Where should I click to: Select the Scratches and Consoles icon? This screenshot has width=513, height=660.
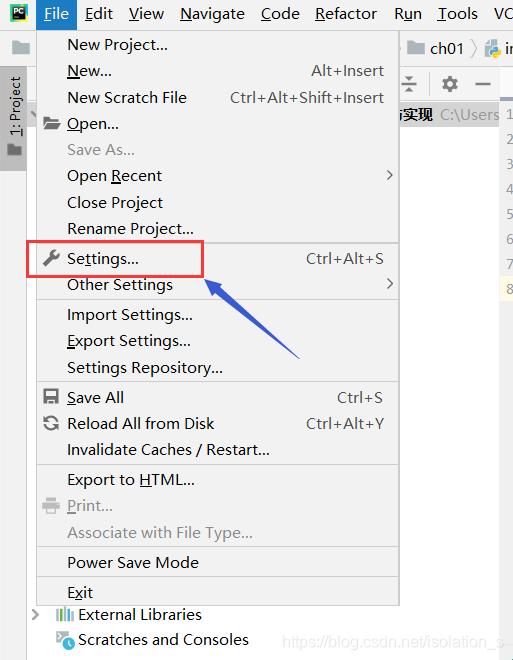[x=65, y=640]
